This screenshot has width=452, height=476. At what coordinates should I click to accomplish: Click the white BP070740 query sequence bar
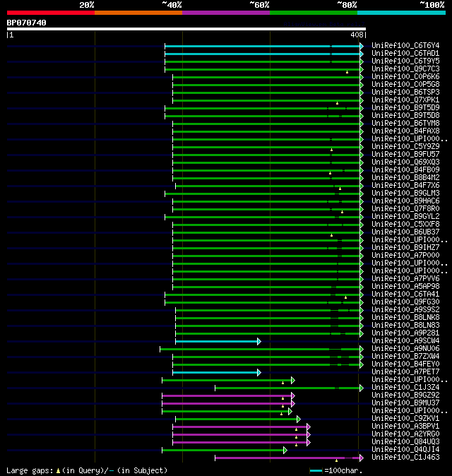[x=186, y=29]
